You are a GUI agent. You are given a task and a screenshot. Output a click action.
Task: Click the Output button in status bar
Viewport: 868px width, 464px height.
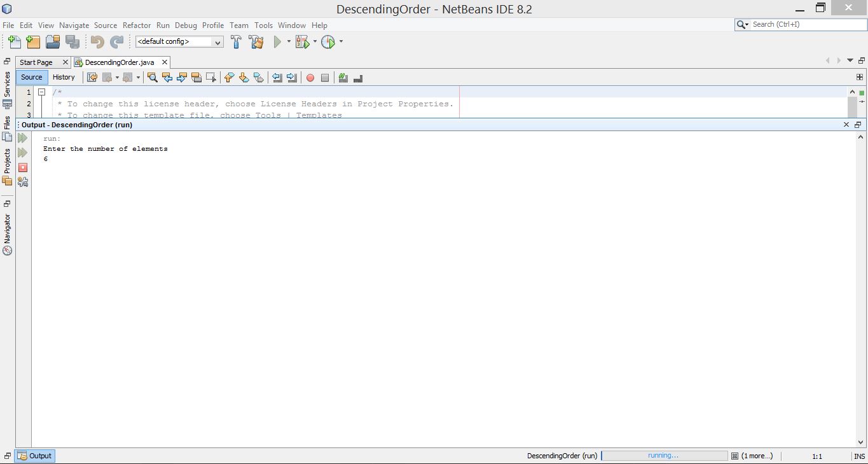pos(35,456)
